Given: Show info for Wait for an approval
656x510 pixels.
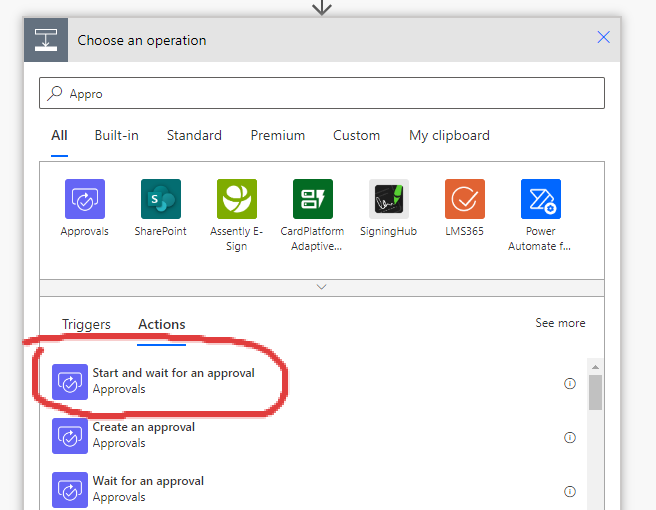Looking at the screenshot, I should click(570, 491).
